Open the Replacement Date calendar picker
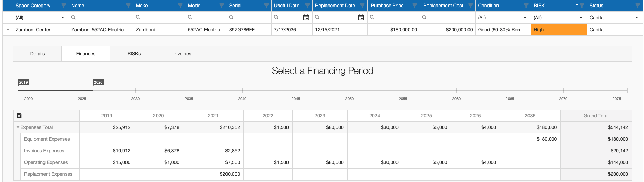 (x=361, y=18)
